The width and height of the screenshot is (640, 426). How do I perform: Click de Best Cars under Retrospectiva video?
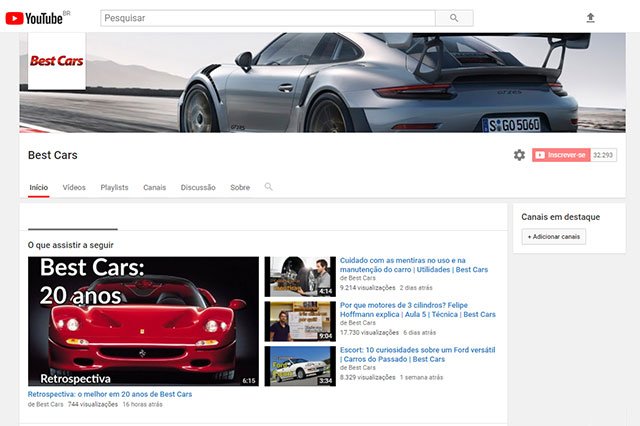pyautogui.click(x=45, y=404)
